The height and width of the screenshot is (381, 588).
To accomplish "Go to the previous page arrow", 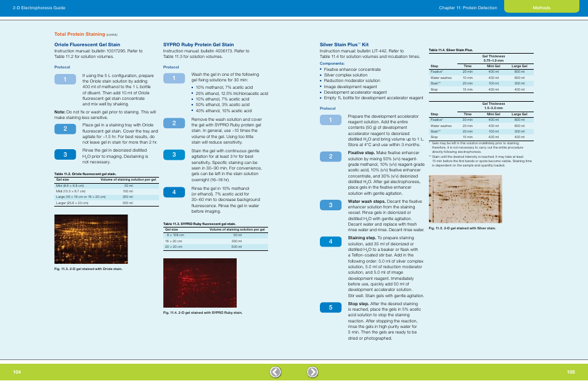I will click(276, 372).
